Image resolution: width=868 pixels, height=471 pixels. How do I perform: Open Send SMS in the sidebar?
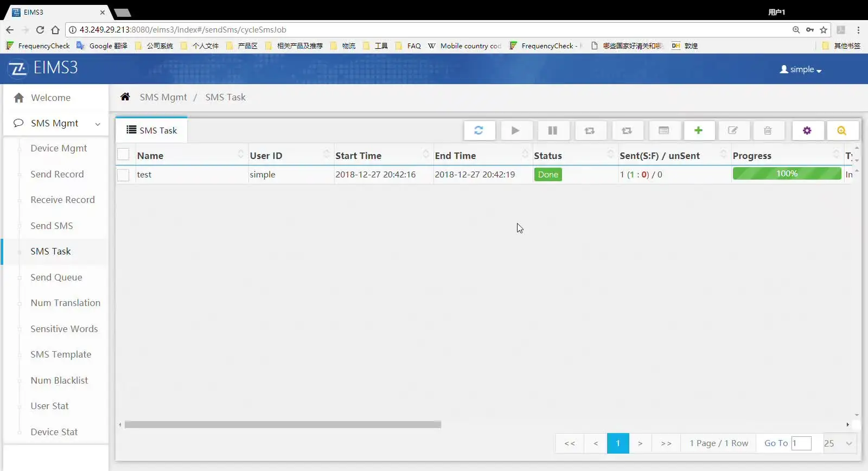[52, 226]
